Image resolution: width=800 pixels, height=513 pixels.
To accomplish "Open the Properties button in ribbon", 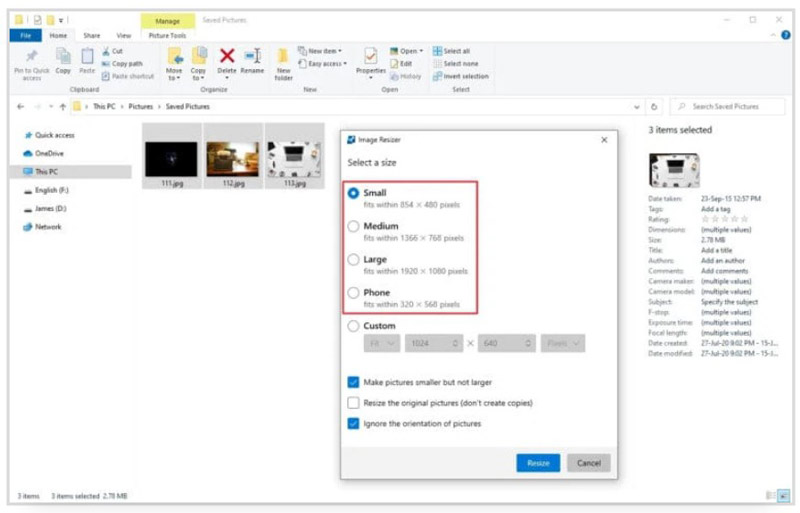I will coord(371,64).
